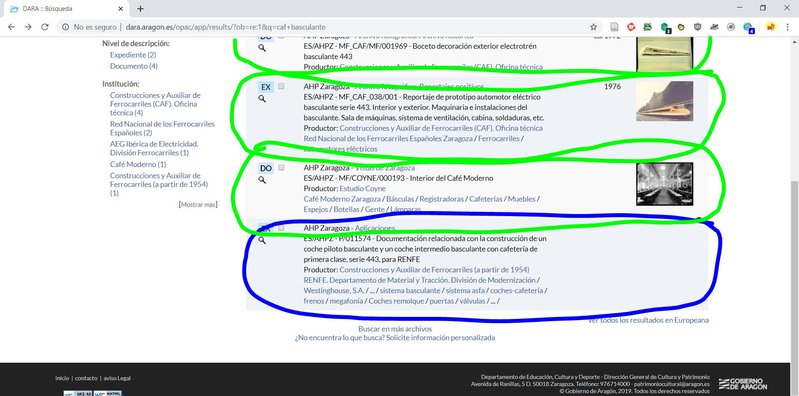Viewport: 799px width, 396px height.
Task: Click the teal extension icon with badge 3
Action: click(x=665, y=28)
